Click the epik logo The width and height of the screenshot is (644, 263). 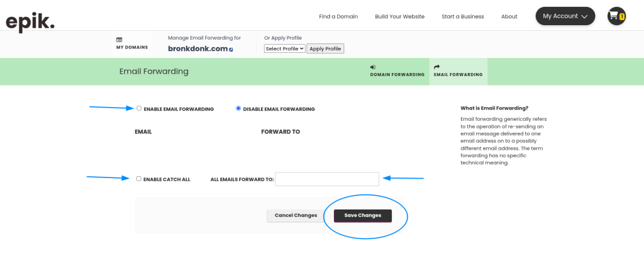point(30,20)
